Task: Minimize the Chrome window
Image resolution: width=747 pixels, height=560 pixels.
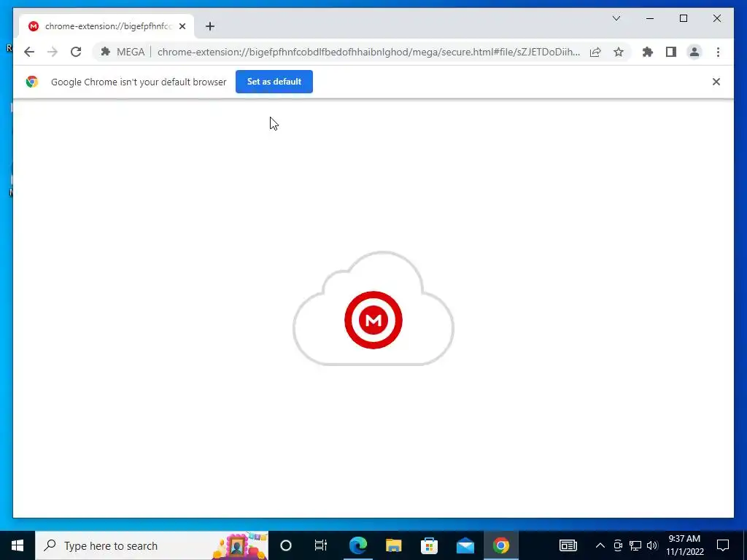Action: tap(650, 18)
